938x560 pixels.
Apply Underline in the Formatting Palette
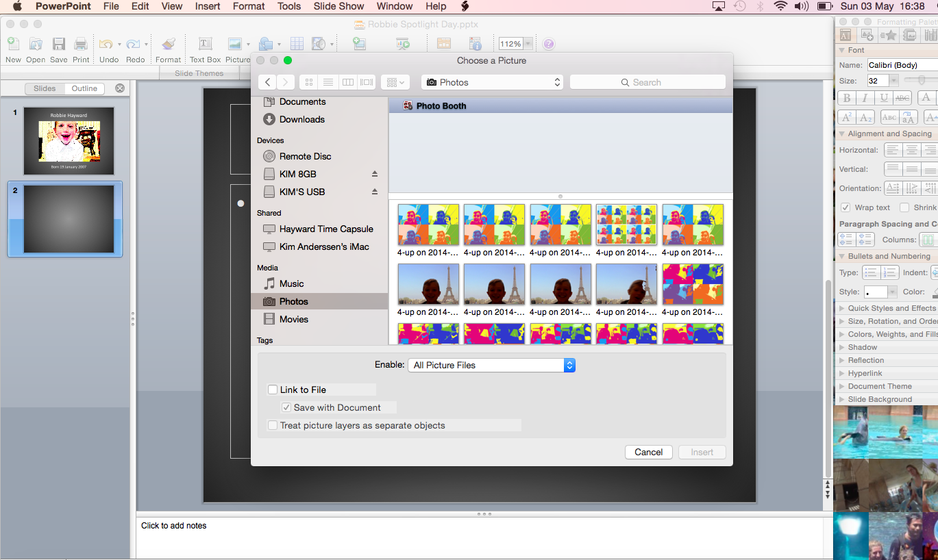click(885, 98)
